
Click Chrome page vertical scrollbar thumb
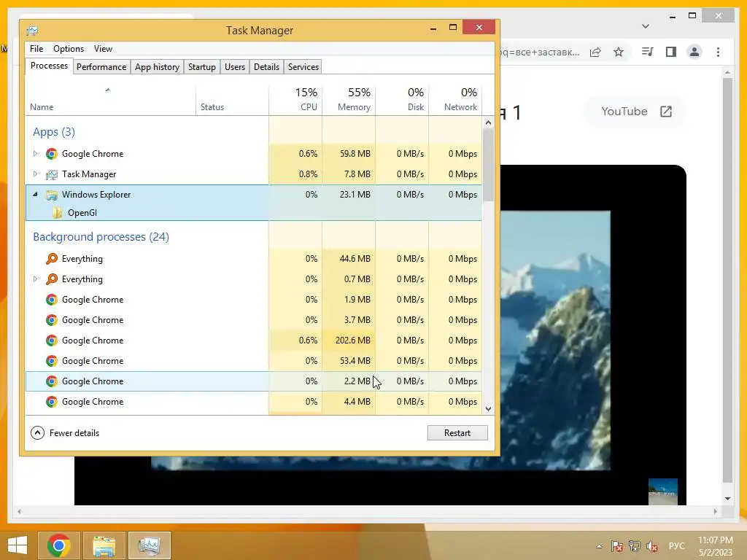click(x=727, y=280)
